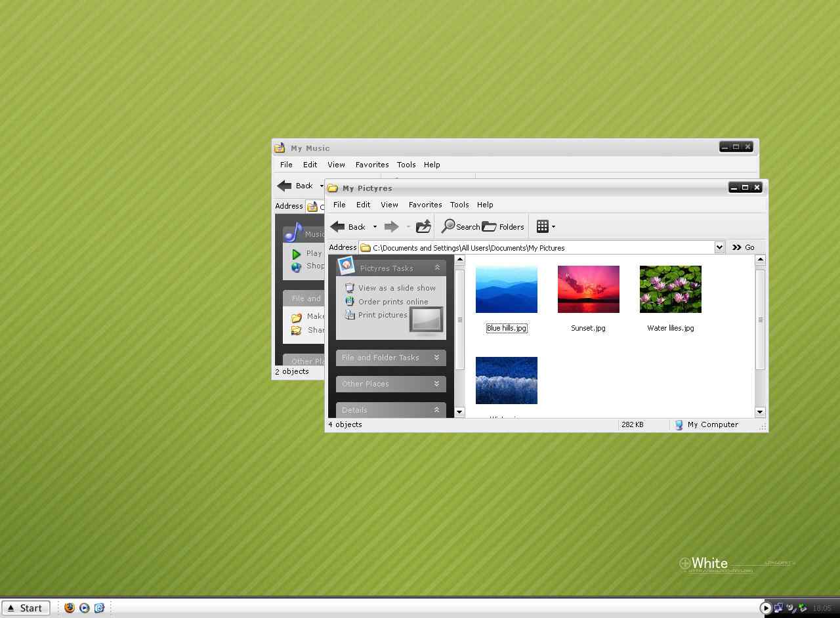This screenshot has width=840, height=618.
Task: Click the task pane scrollbar up arrow
Action: (459, 260)
